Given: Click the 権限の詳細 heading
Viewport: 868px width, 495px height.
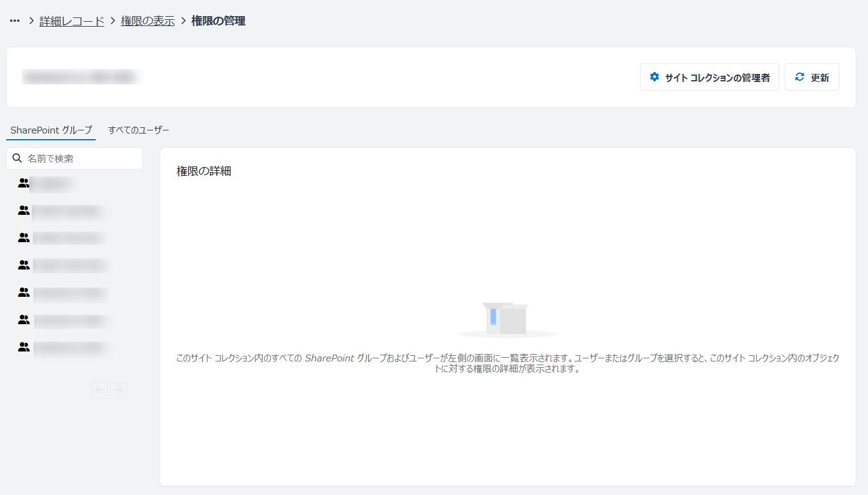Looking at the screenshot, I should pyautogui.click(x=204, y=171).
